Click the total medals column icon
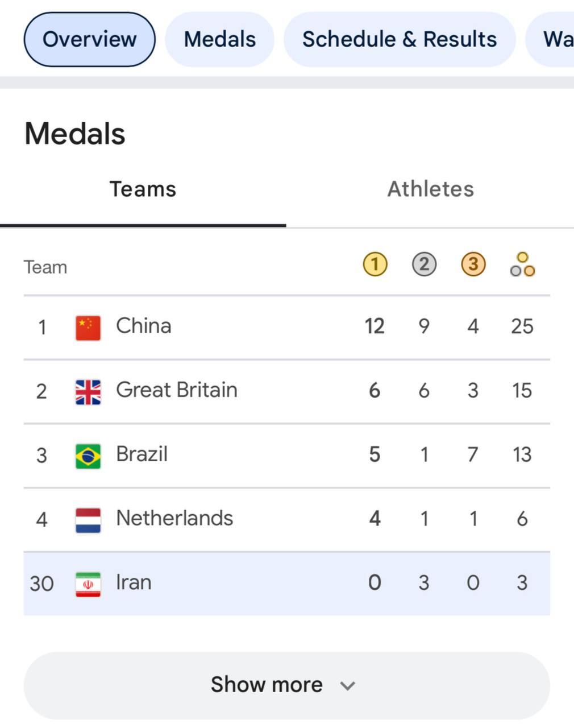Screen dimensions: 574x728 tap(522, 264)
